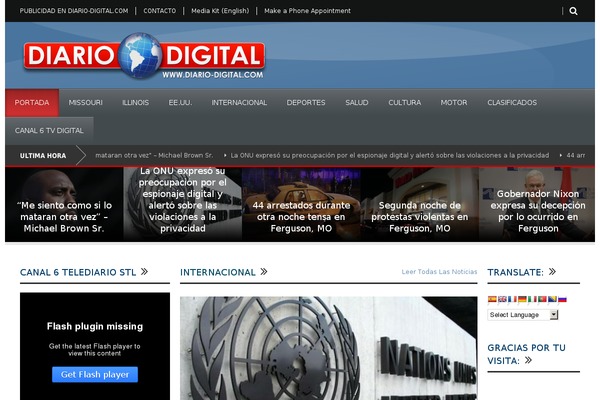This screenshot has height=400, width=600.
Task: Click Leer Todas Las Noticias link
Action: pos(439,272)
